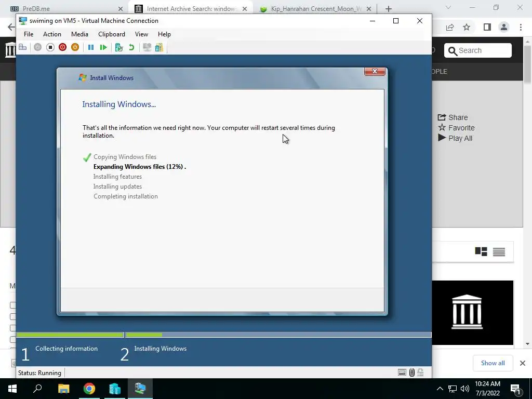Viewport: 532px width, 399px height.
Task: Close the PreDB.me tab
Action: pos(121,9)
